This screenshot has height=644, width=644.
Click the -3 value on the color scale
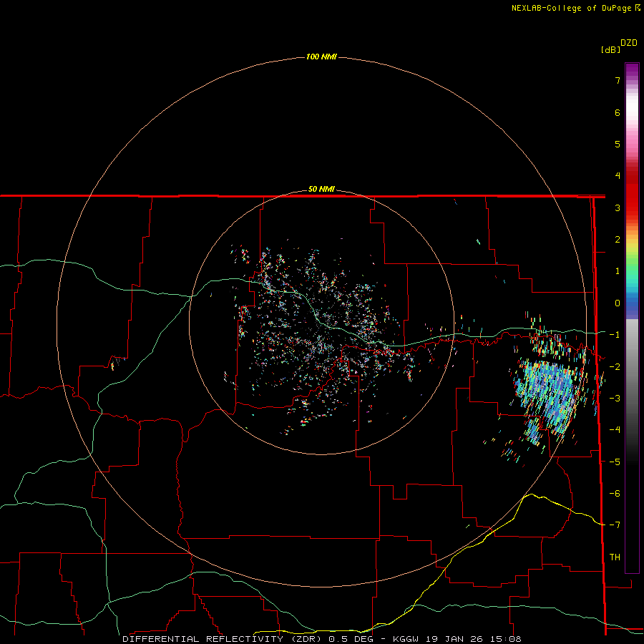(x=615, y=399)
